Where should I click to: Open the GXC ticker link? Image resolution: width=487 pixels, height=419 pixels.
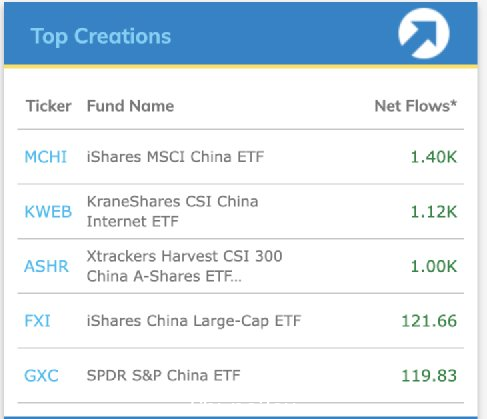click(41, 376)
